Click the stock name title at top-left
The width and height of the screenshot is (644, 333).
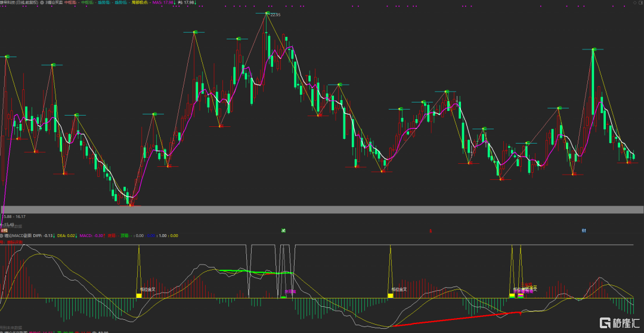point(19,2)
